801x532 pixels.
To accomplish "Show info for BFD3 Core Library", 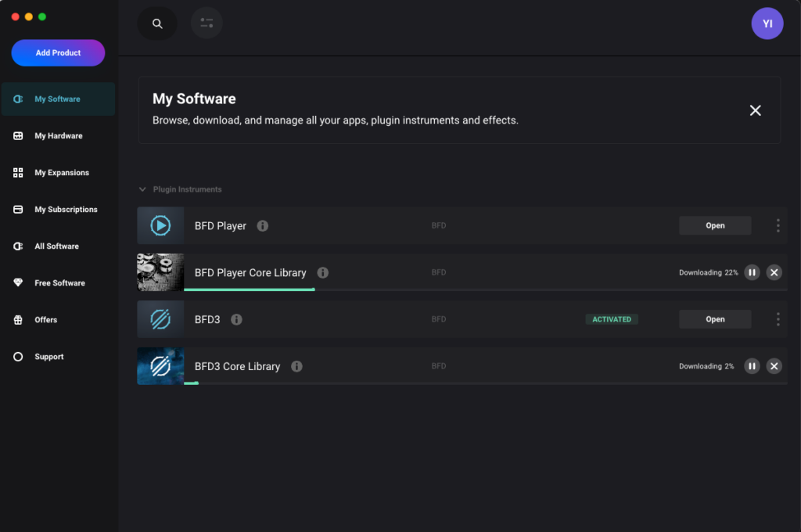I will [x=296, y=366].
